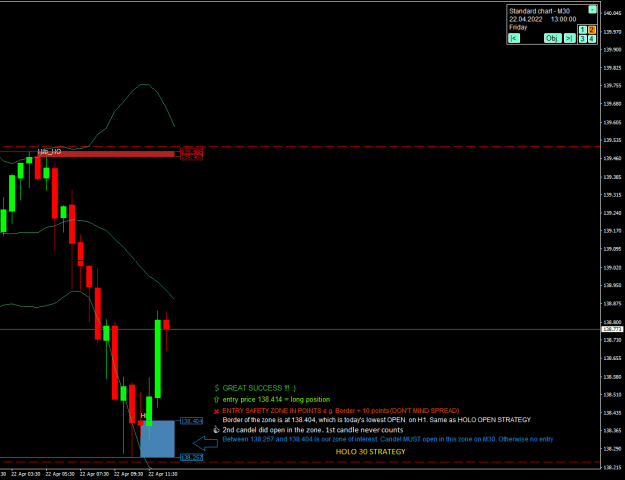Viewport: 625px width, 480px height.
Task: Select the 138.215 price axis value
Action: [x=612, y=467]
